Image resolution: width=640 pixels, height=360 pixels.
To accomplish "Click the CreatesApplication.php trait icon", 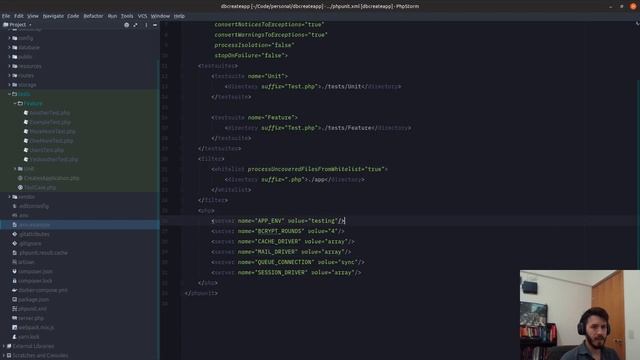I will [20, 178].
